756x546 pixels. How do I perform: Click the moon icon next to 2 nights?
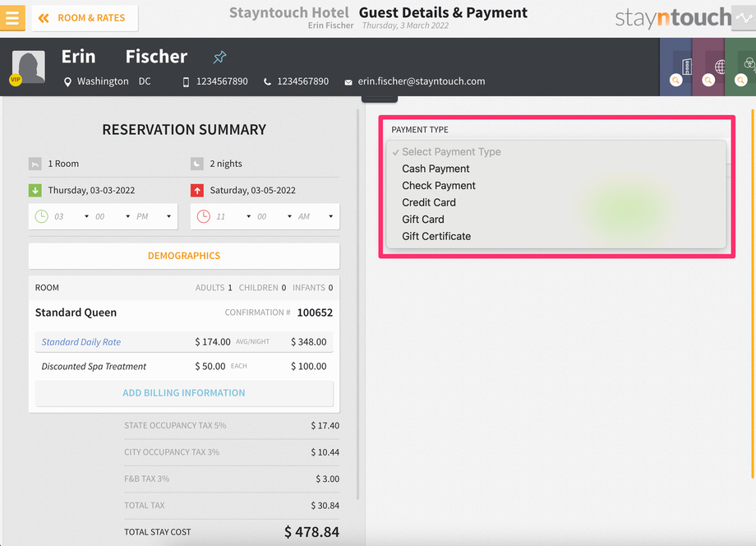[x=197, y=164]
